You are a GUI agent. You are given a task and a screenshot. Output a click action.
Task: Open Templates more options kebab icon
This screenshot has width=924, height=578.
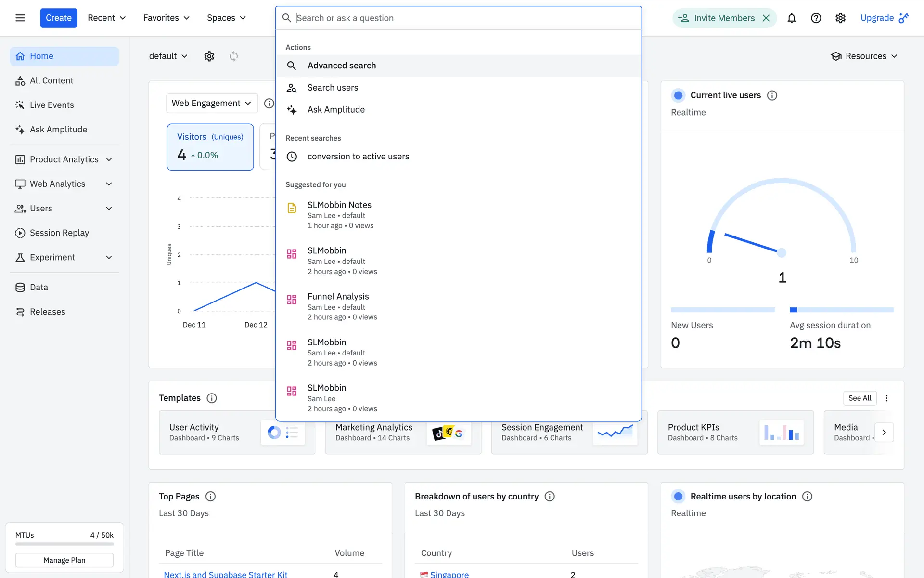(x=886, y=398)
